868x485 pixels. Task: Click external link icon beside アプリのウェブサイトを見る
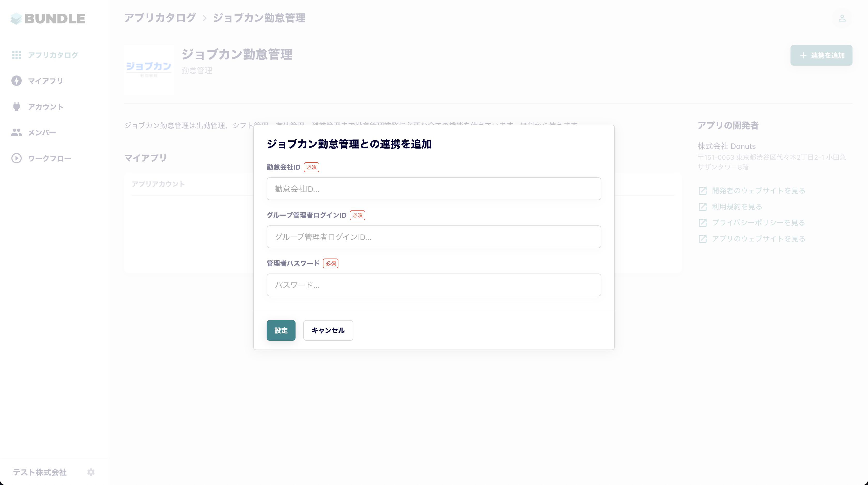[x=703, y=239]
